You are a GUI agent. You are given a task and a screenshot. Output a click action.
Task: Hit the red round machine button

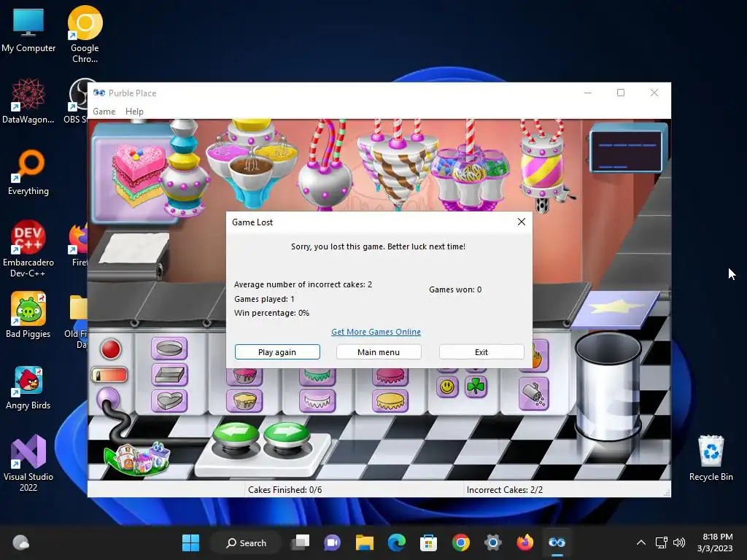pos(111,349)
